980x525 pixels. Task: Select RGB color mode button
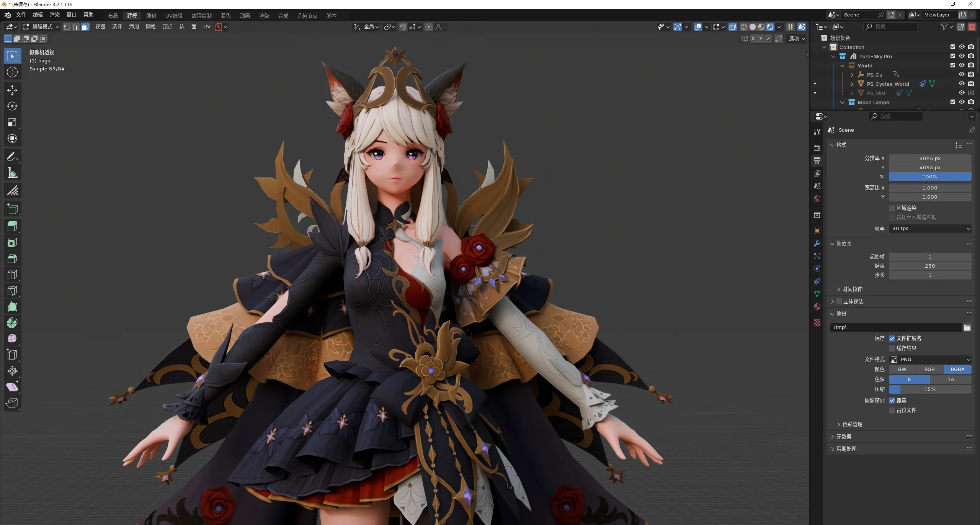(929, 370)
